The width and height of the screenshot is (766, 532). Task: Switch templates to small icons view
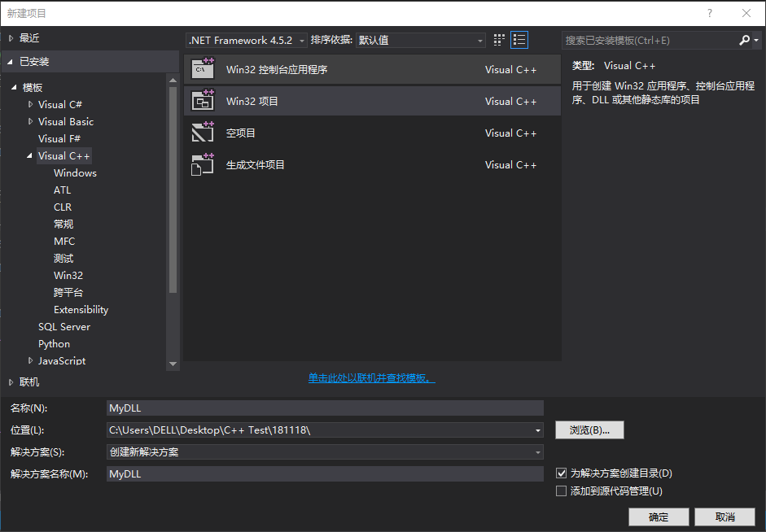(499, 39)
